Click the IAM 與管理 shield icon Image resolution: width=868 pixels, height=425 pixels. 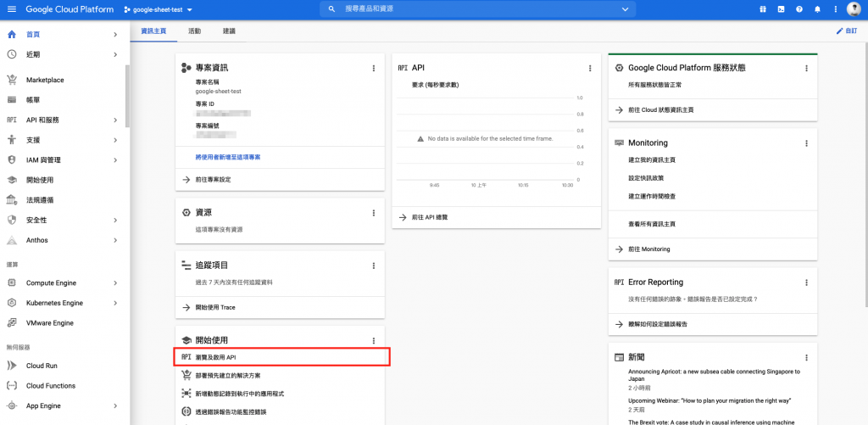click(x=12, y=160)
